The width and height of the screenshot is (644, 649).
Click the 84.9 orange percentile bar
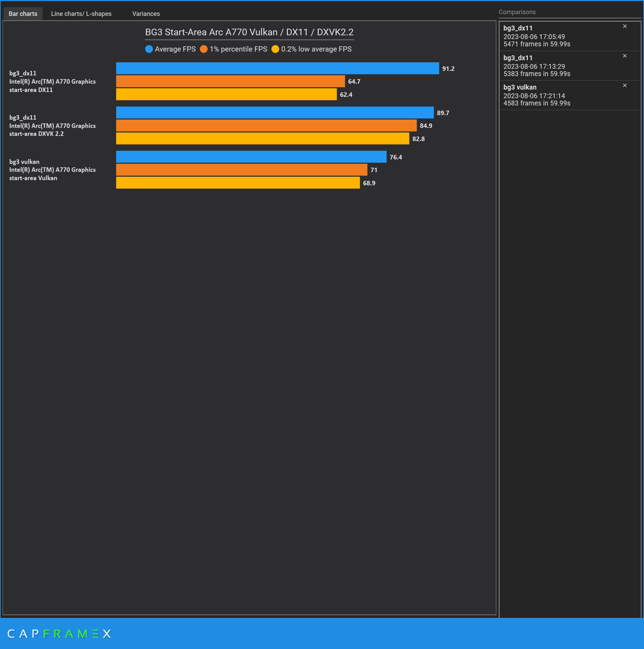point(267,126)
